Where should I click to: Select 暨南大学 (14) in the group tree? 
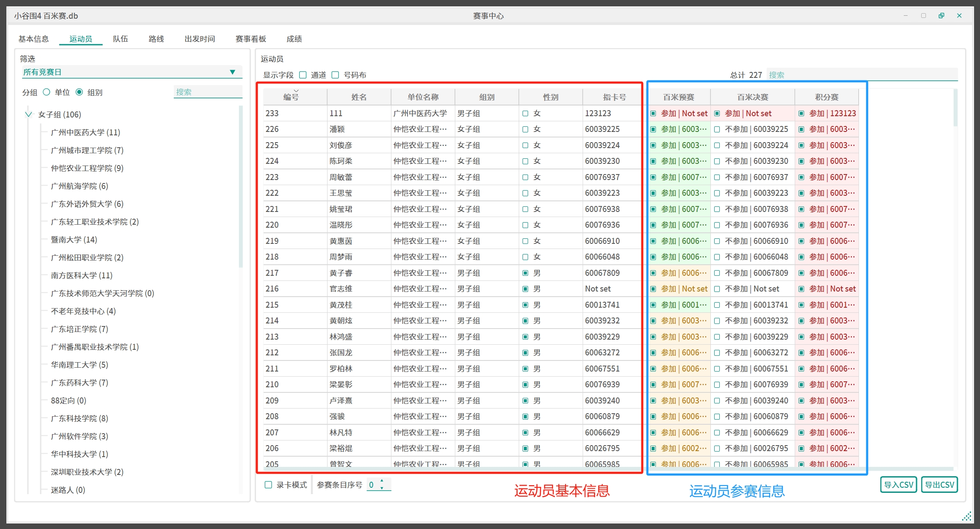pyautogui.click(x=74, y=240)
